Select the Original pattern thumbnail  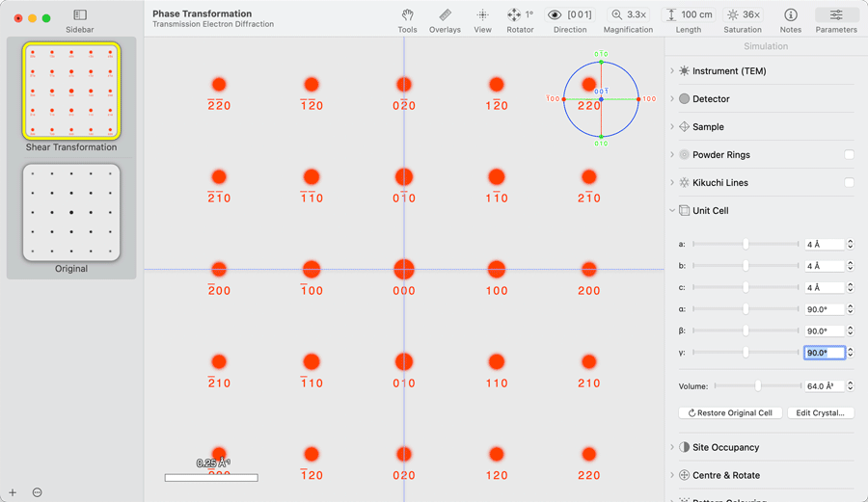tap(71, 213)
